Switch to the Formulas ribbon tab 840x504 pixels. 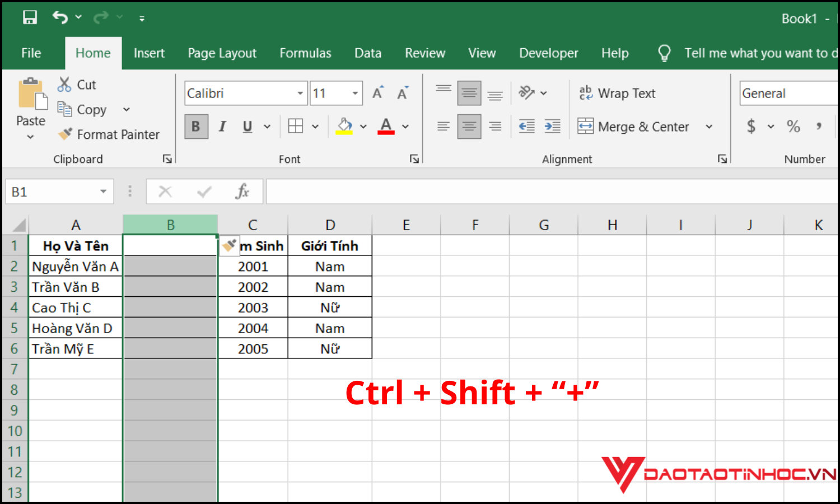[x=305, y=53]
